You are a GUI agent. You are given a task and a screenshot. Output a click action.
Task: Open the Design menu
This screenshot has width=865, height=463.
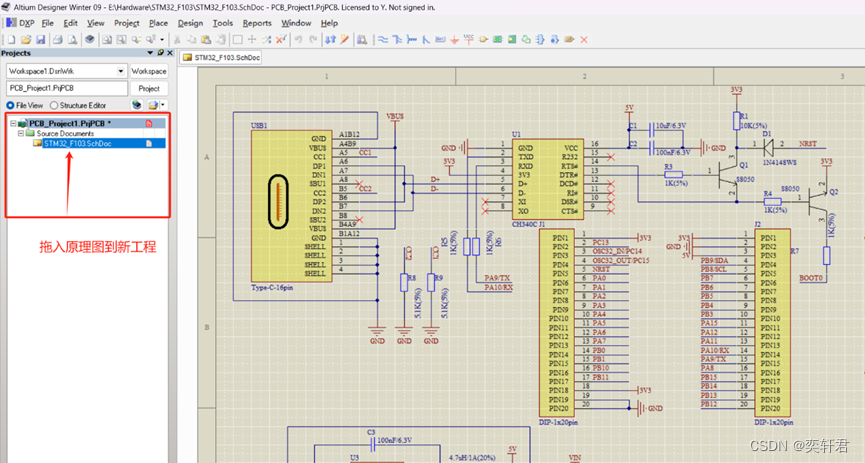point(190,23)
